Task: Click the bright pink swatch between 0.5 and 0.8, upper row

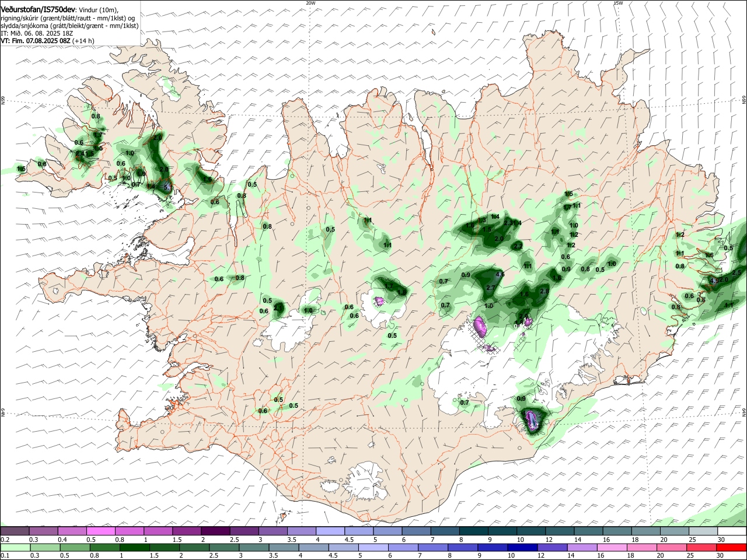Action: [x=101, y=531]
